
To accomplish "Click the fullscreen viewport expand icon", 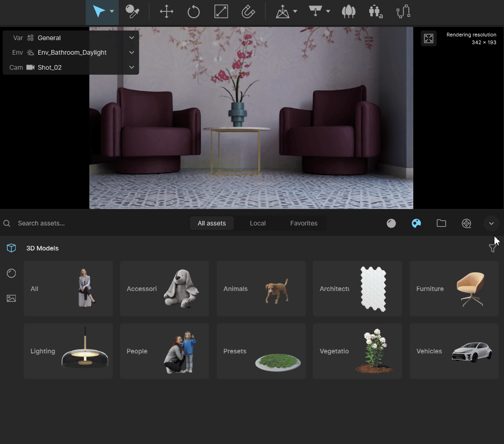I will point(428,39).
